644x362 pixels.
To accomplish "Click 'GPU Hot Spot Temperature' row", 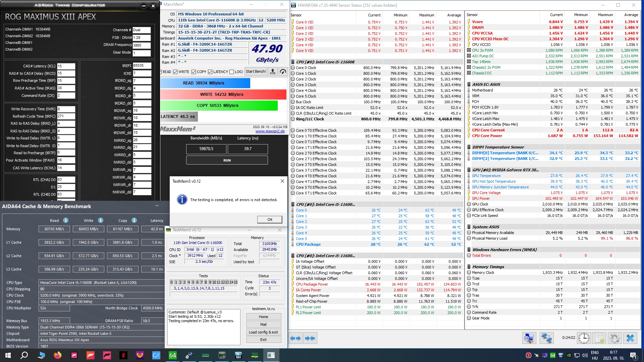I will tap(553, 181).
